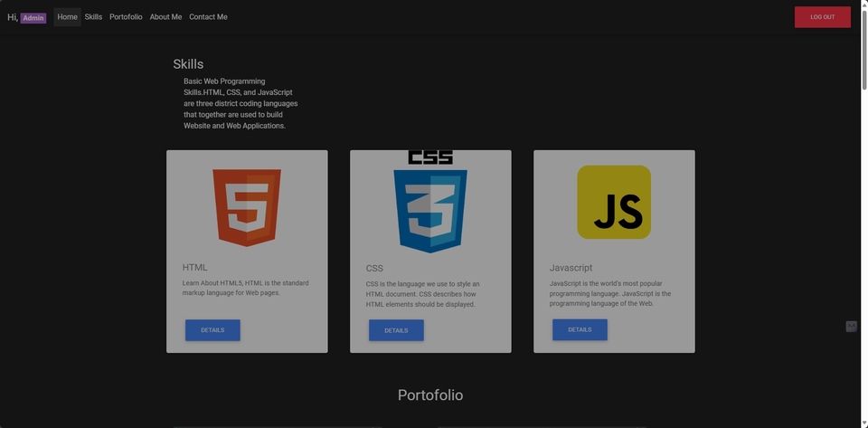Click the Portofolio section heading
Screen dimensions: 868x428
pyautogui.click(x=430, y=395)
